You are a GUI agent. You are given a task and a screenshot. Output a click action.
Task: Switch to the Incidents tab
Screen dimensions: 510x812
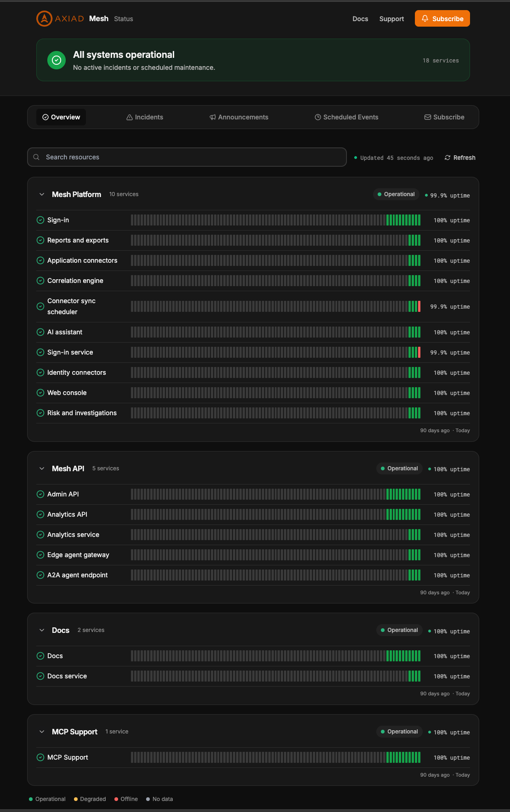click(x=145, y=117)
